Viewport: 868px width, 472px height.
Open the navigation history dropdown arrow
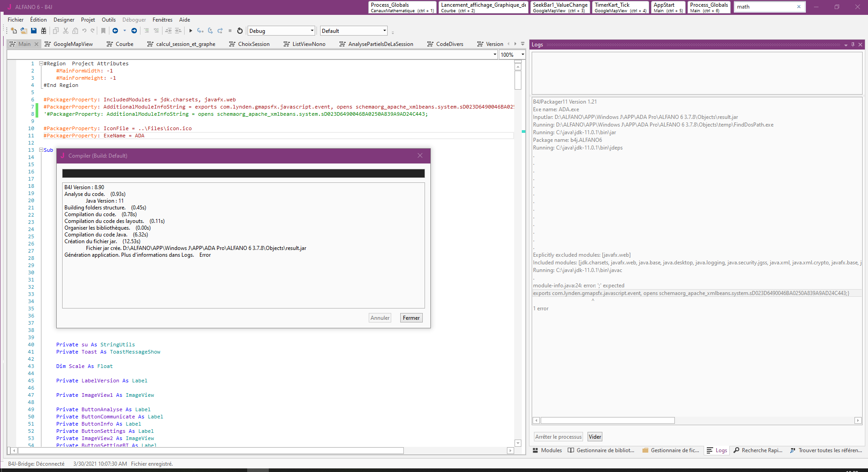click(125, 31)
